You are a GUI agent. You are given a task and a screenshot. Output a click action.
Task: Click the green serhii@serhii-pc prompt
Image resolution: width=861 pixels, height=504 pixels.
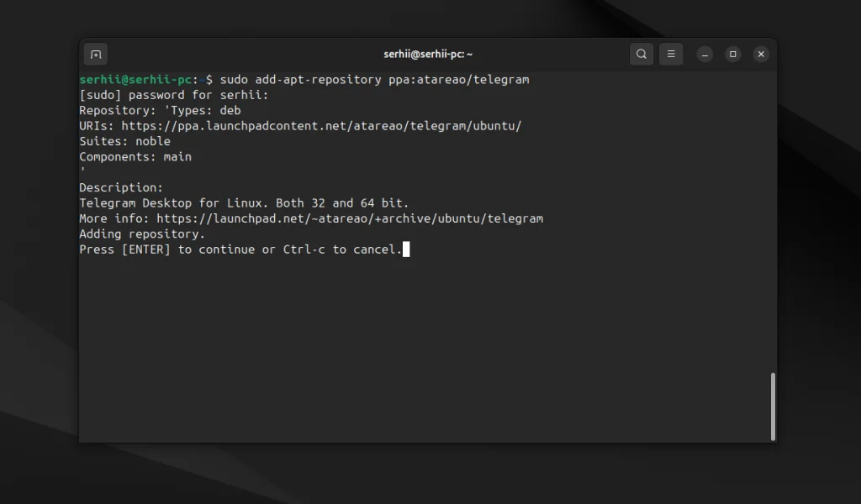(135, 80)
